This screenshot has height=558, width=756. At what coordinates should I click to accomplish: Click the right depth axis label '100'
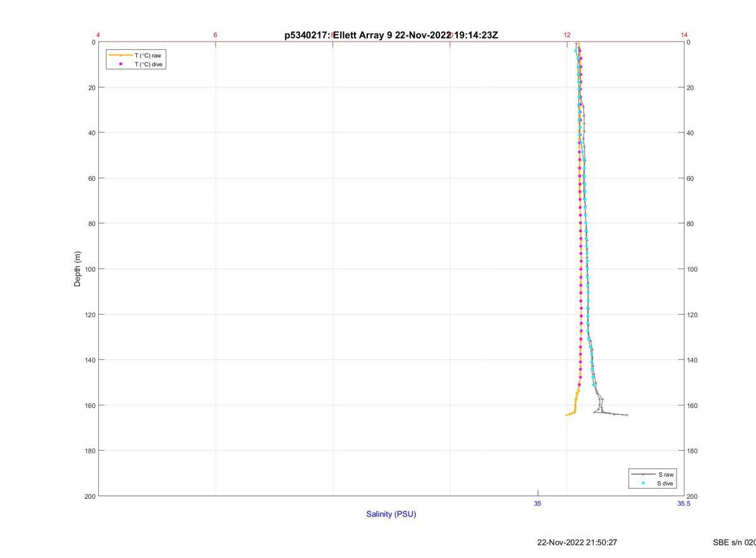[x=692, y=269]
